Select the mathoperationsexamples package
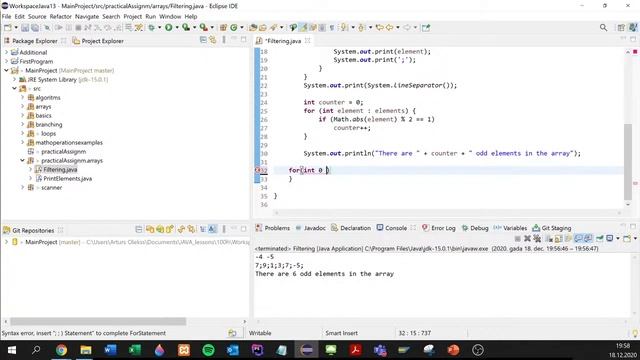The image size is (640, 360). pos(69,142)
